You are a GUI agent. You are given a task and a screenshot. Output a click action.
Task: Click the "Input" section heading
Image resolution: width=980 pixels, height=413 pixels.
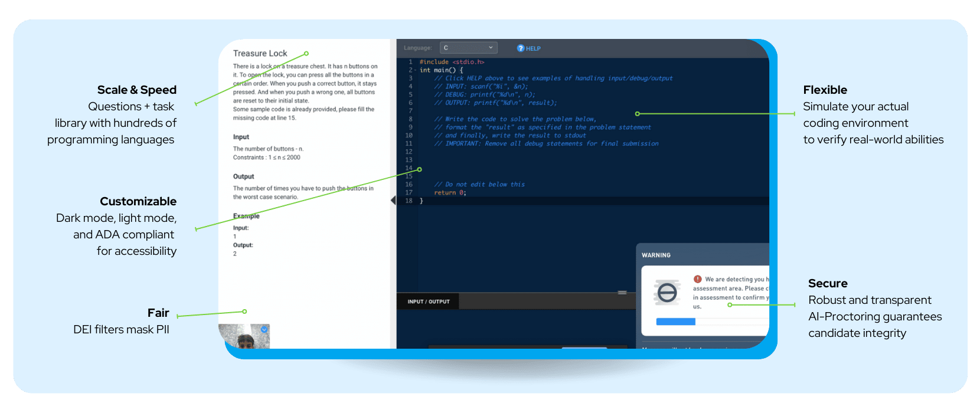click(x=241, y=137)
